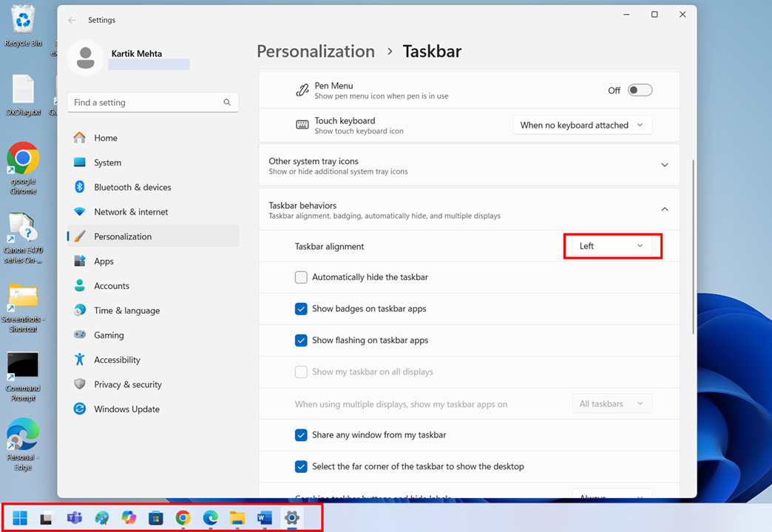The width and height of the screenshot is (772, 532).
Task: Uncheck Show flashing on taskbar apps
Action: (x=301, y=340)
